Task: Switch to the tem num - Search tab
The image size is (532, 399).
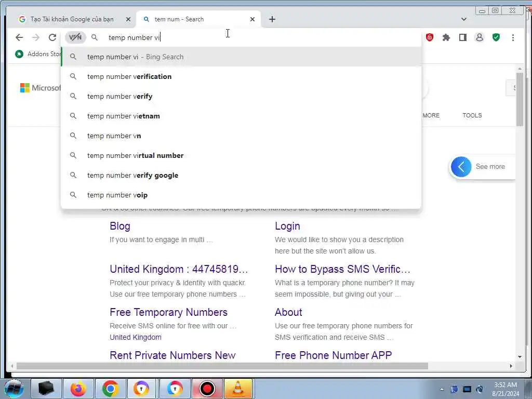Action: (x=198, y=19)
